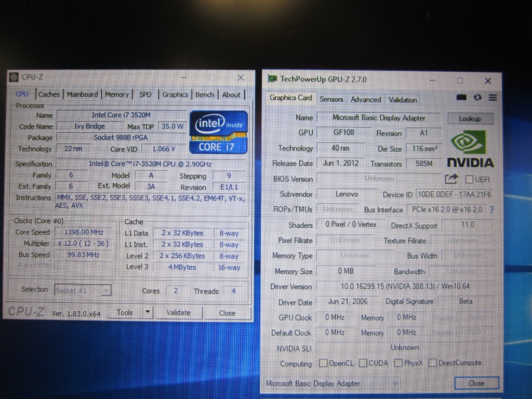The height and width of the screenshot is (399, 532).
Task: Click the Device ID field '10DE 0DEF - 17AA 21F6'
Action: (454, 194)
